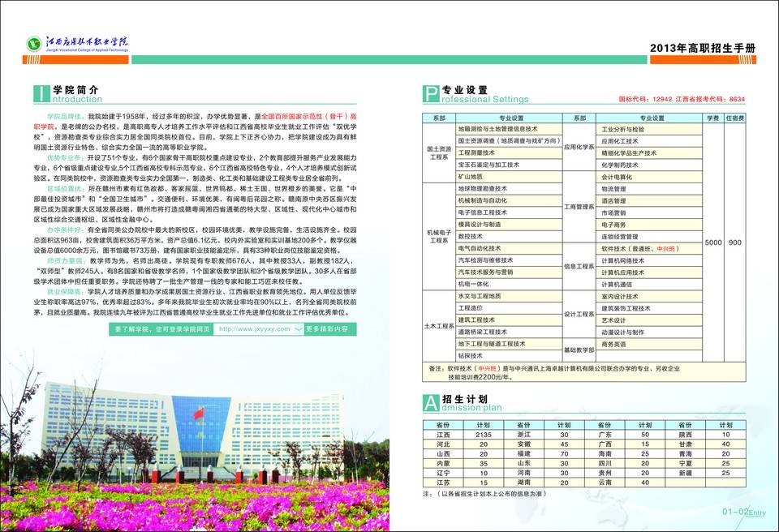
Task: Click the '要了解学院，您可登录学院网页' banner text
Action: pyautogui.click(x=162, y=328)
